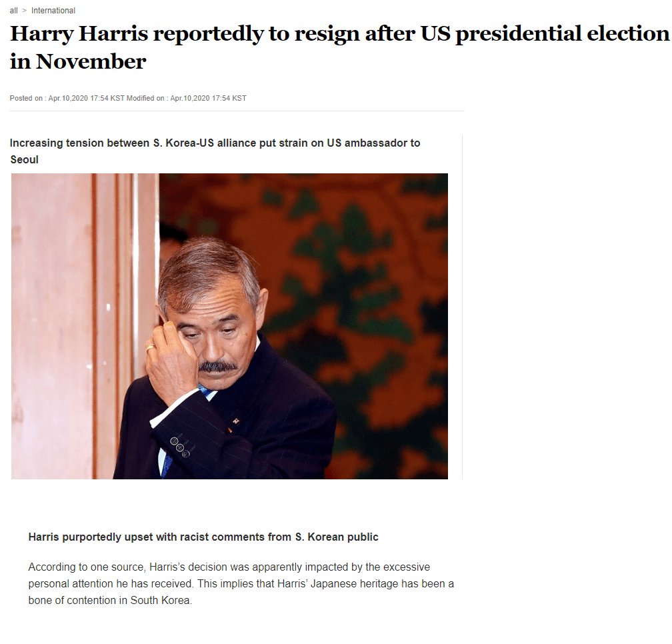672x644 pixels.
Task: Click "in November" in the headline
Action: pos(78,62)
